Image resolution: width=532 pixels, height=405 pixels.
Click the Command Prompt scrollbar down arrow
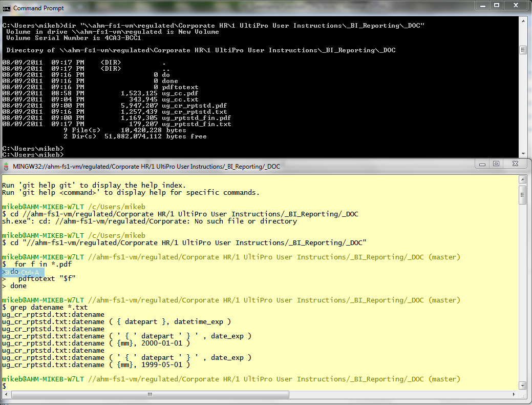(523, 153)
